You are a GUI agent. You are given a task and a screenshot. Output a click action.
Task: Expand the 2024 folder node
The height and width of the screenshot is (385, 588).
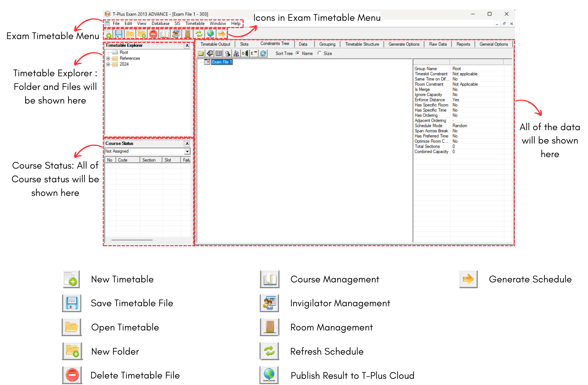click(x=108, y=64)
